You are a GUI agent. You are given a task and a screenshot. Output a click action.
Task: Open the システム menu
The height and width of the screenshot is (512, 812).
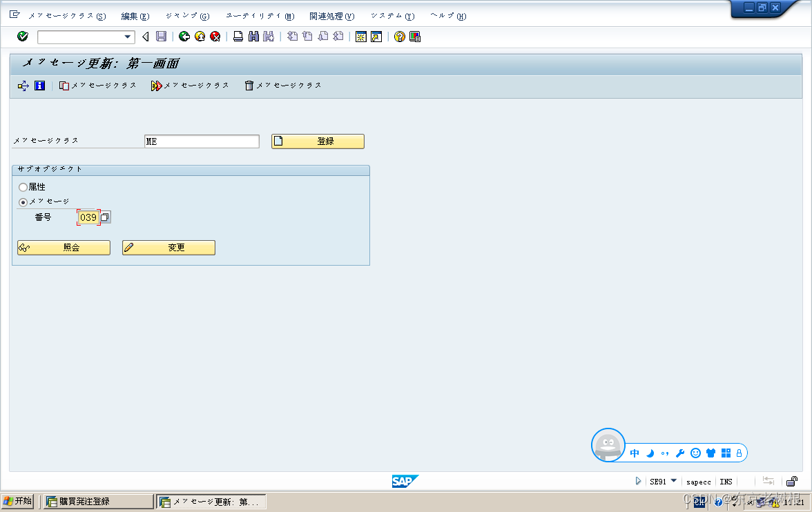[x=392, y=15]
